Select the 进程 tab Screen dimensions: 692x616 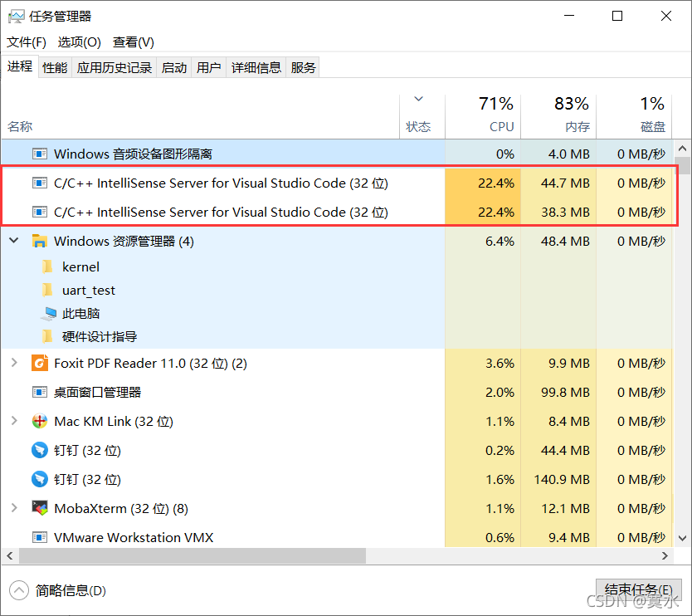20,66
